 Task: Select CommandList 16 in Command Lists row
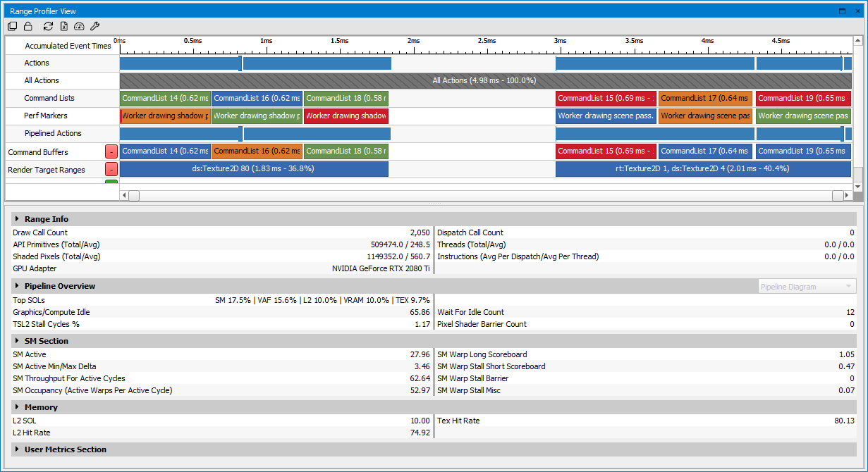coord(257,98)
